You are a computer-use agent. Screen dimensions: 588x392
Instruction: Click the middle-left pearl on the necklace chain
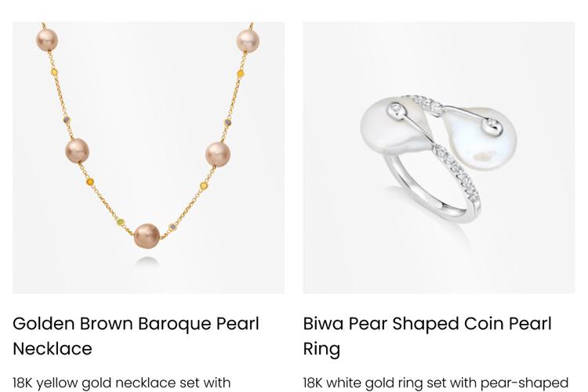point(77,151)
